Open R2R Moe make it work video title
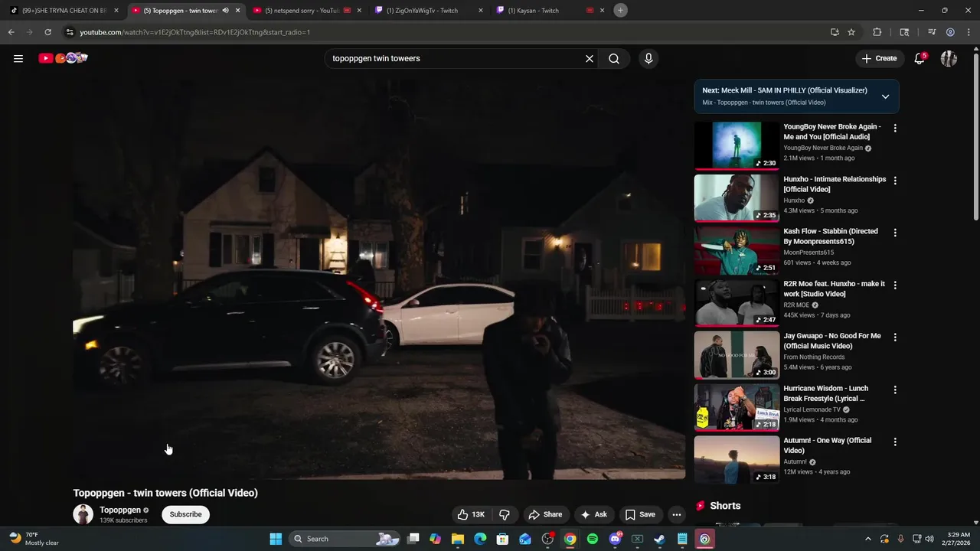 tap(835, 289)
